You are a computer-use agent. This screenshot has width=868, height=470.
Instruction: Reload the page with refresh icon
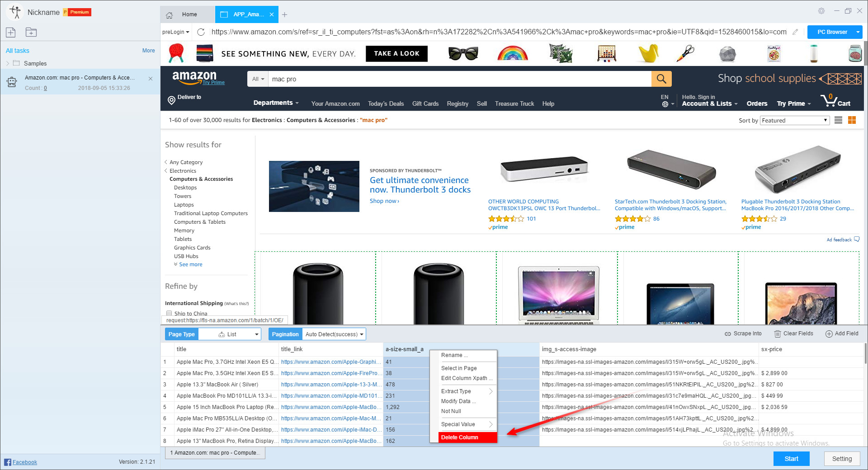[x=201, y=32]
